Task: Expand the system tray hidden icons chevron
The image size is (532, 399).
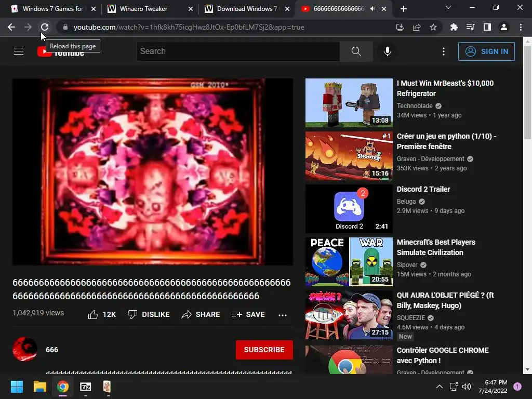Action: [440, 387]
